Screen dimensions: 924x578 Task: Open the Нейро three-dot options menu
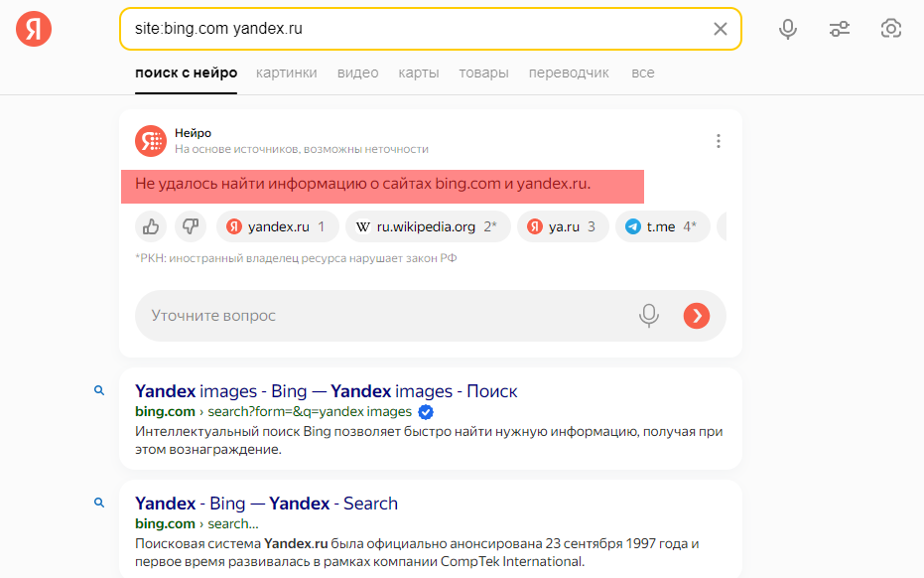[x=718, y=141]
